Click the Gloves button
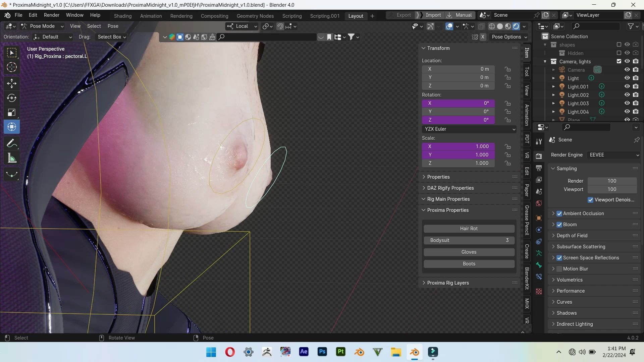Screen dimensions: 644x362 click(469, 252)
